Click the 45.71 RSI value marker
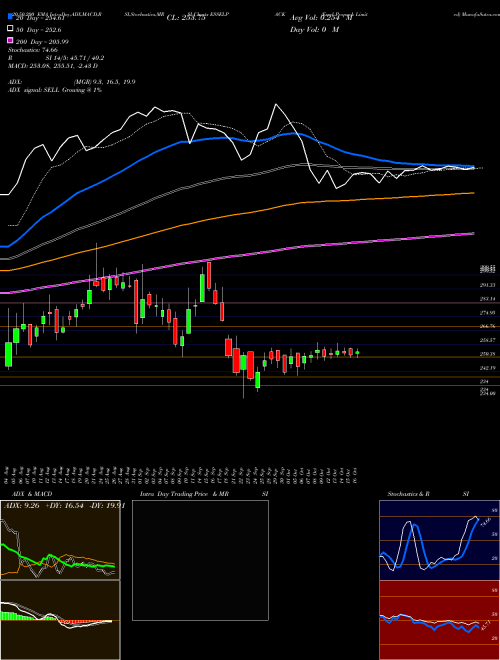This screenshot has width=500, height=660. [485, 625]
